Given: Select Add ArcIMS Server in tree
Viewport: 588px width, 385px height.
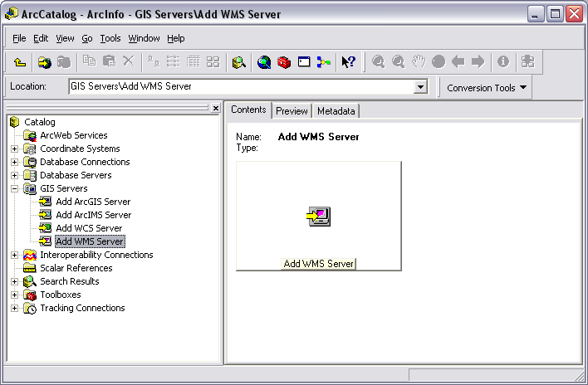Looking at the screenshot, I should (x=93, y=215).
